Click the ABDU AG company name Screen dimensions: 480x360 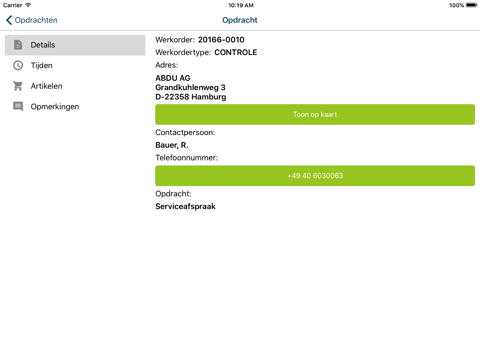tap(173, 78)
